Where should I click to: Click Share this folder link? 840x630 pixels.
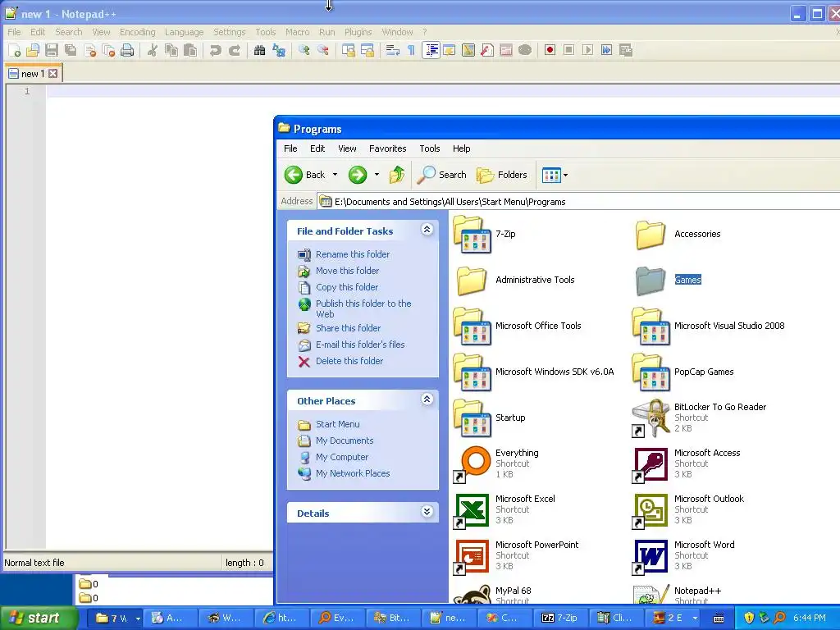coord(348,328)
